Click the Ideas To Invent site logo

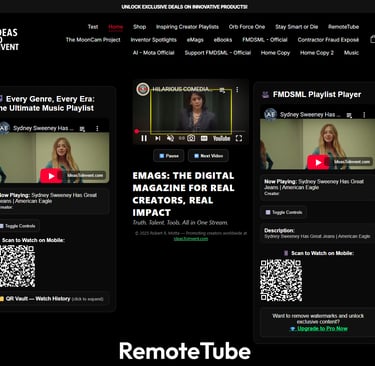click(9, 39)
